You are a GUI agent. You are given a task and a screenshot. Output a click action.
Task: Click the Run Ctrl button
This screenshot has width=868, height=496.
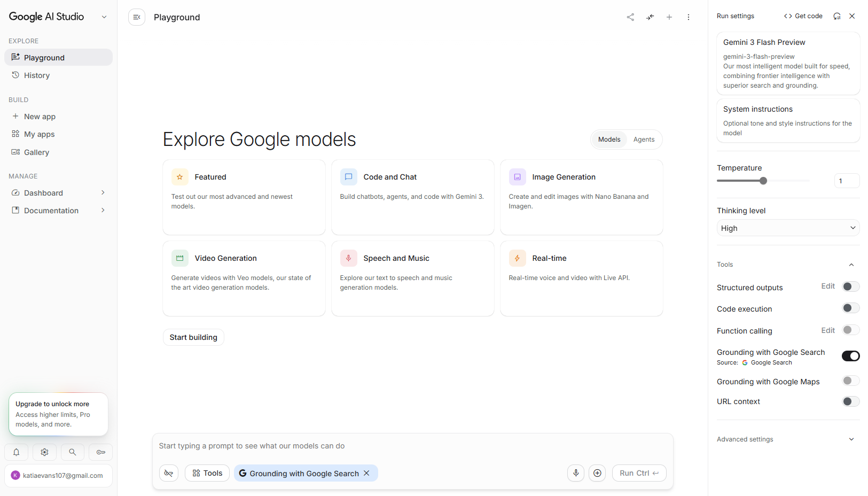(639, 473)
